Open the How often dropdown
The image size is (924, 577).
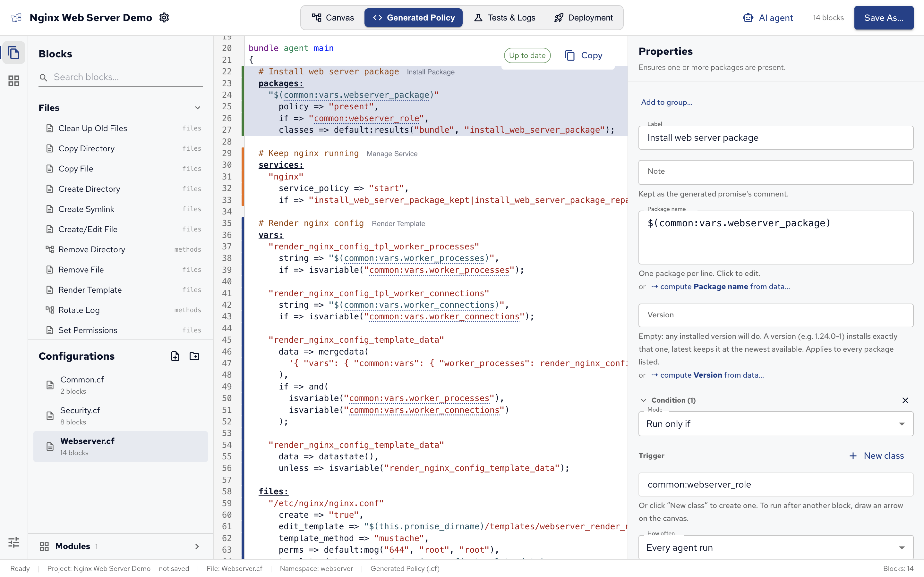(775, 547)
